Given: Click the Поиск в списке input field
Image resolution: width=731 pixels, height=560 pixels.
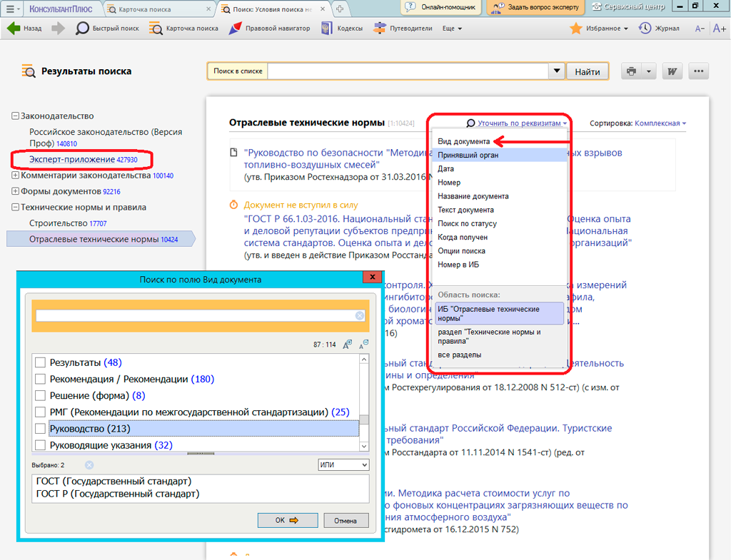Looking at the screenshot, I should (x=408, y=71).
